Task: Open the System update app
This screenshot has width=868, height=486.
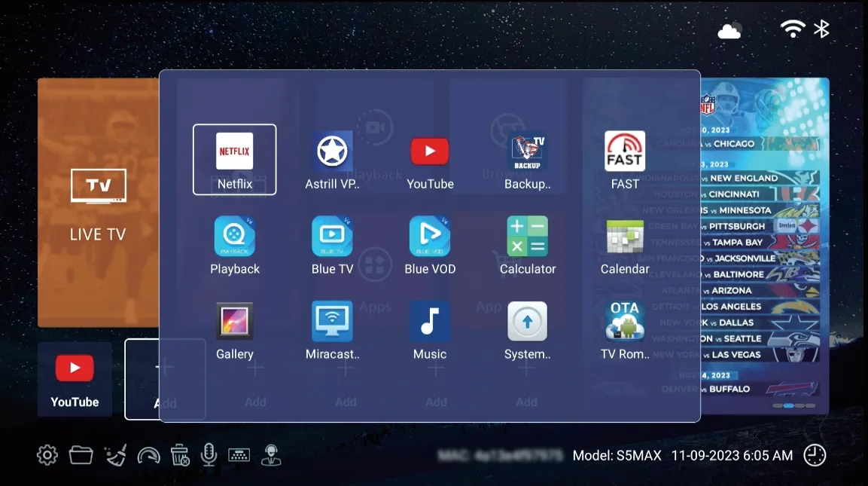Action: (x=528, y=330)
